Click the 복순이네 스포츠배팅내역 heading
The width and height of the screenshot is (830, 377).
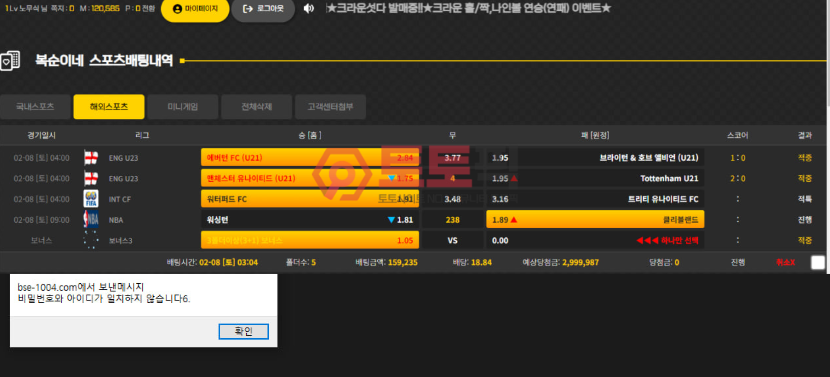[104, 60]
